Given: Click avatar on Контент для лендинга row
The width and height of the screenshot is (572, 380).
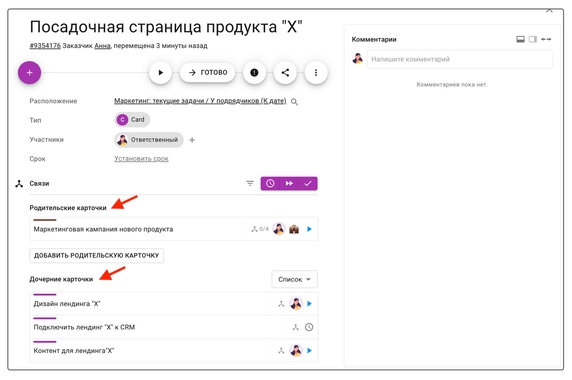Looking at the screenshot, I should click(x=296, y=350).
